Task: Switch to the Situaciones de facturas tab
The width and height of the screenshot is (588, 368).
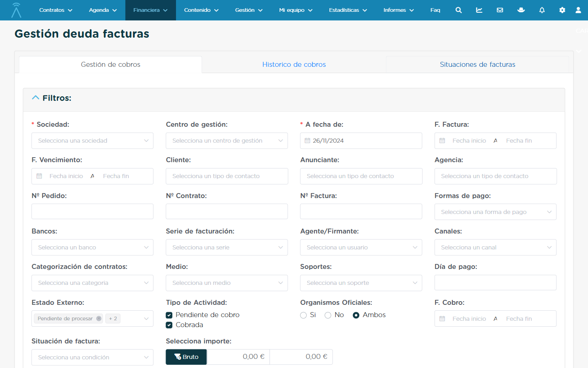Action: pyautogui.click(x=477, y=65)
